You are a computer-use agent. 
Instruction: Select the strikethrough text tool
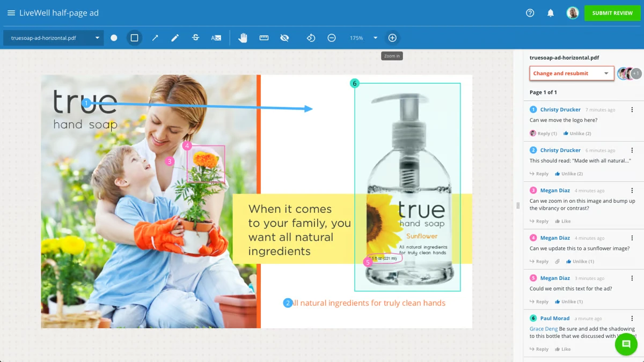click(x=195, y=38)
